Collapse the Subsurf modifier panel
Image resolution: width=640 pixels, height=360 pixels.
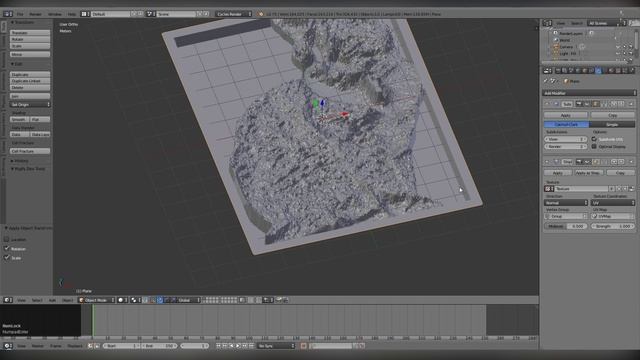tap(547, 104)
